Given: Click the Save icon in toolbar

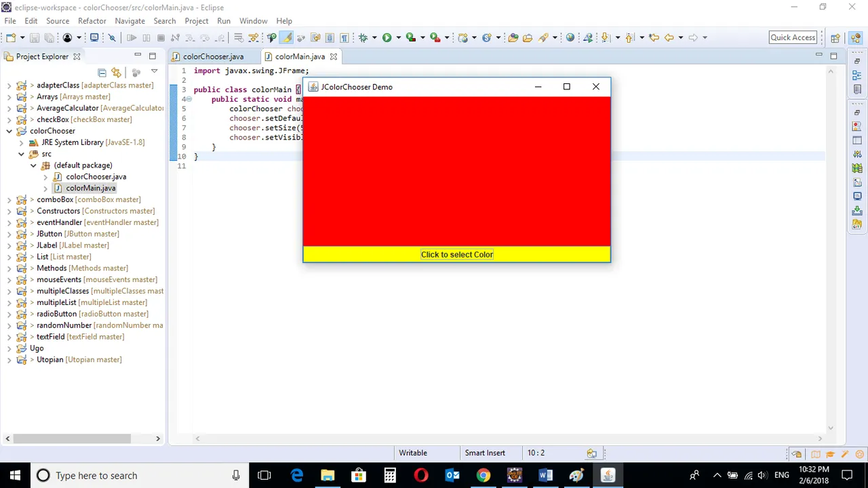Looking at the screenshot, I should pos(34,38).
